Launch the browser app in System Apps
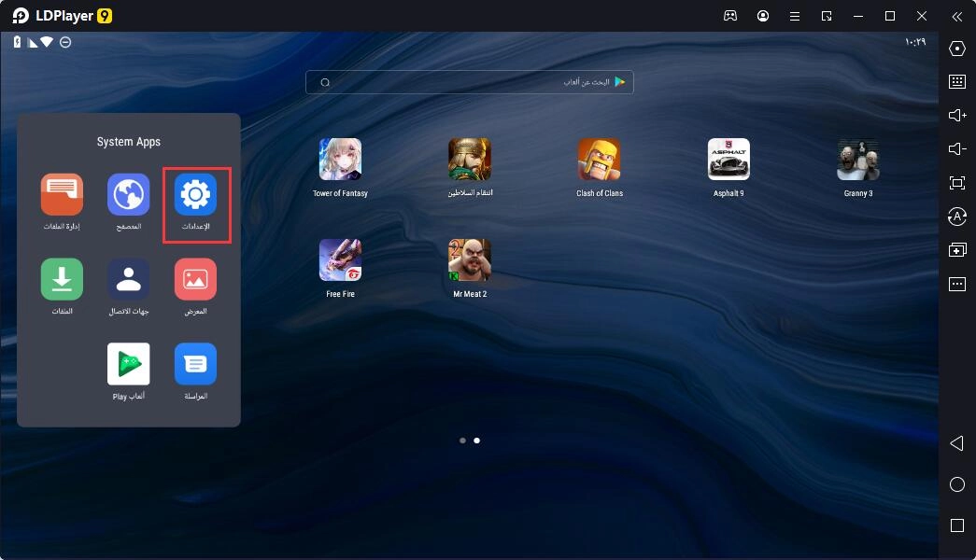The height and width of the screenshot is (560, 976). click(128, 195)
